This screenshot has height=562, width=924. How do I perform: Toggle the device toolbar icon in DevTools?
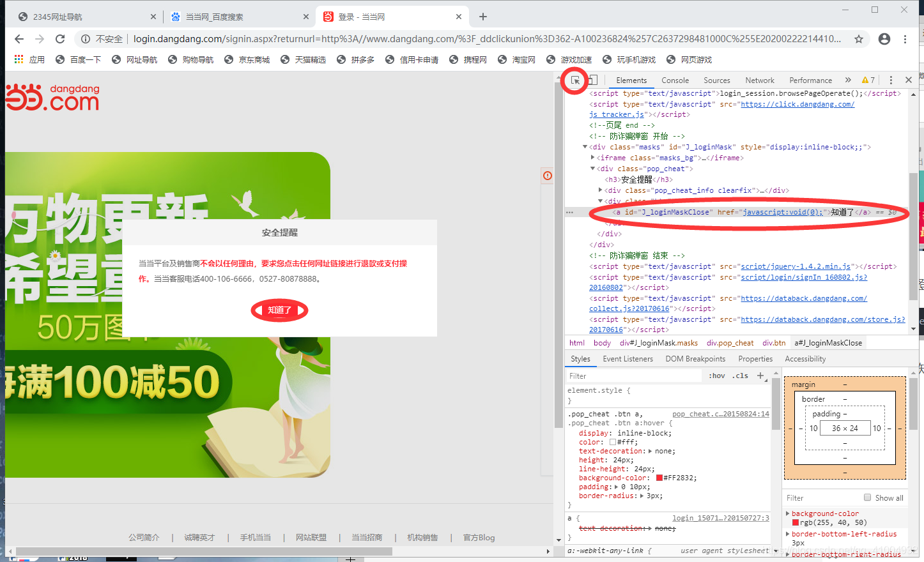(592, 80)
